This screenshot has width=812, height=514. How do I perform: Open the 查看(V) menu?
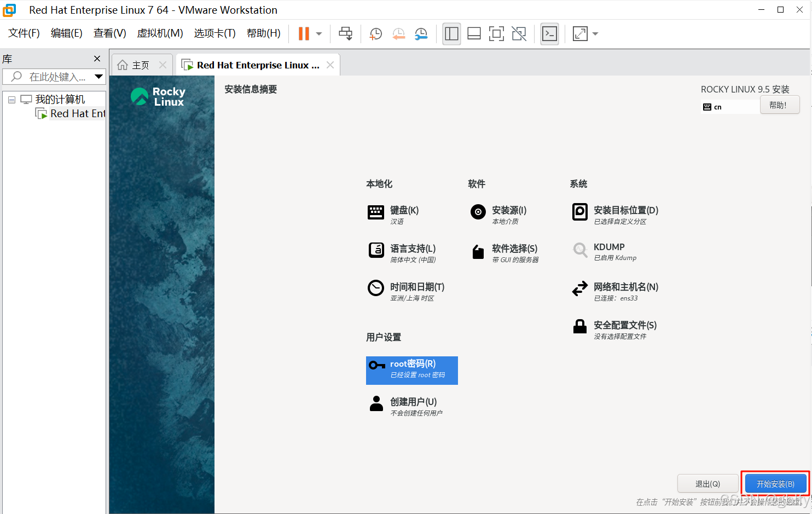pos(110,33)
